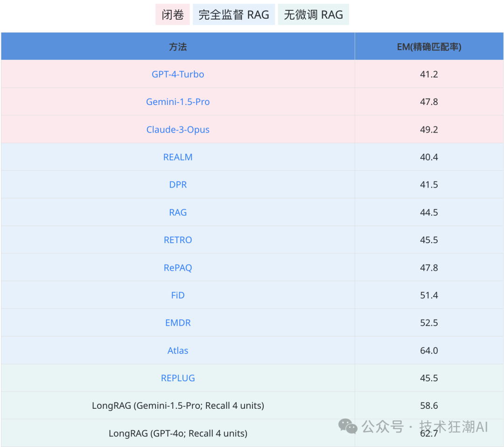The image size is (504, 447).
Task: Click the 无微调 RAG legend label
Action: point(314,14)
